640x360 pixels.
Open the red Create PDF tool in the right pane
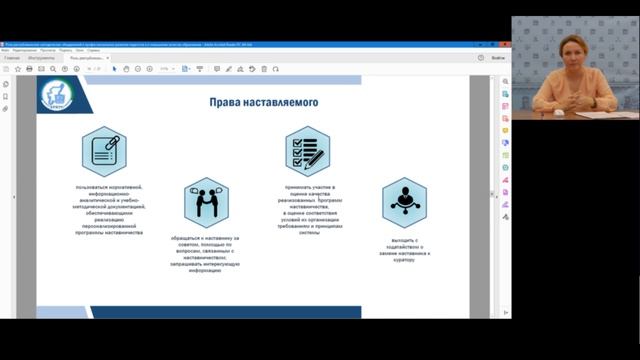tap(505, 118)
